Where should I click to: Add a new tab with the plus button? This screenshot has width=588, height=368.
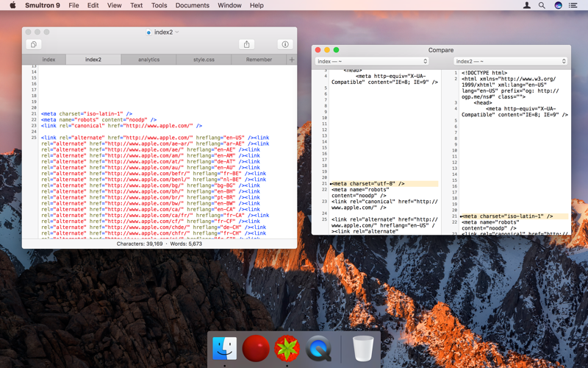click(292, 60)
